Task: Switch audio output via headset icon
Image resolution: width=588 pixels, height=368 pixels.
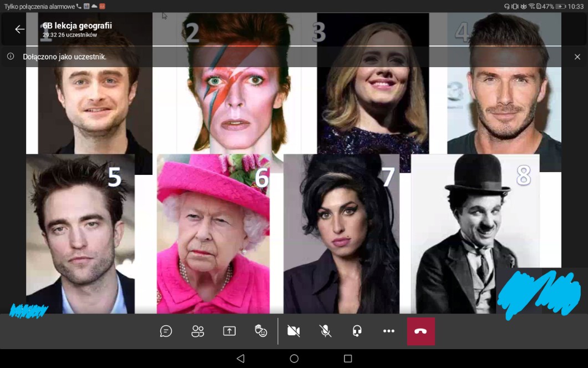Action: point(357,331)
